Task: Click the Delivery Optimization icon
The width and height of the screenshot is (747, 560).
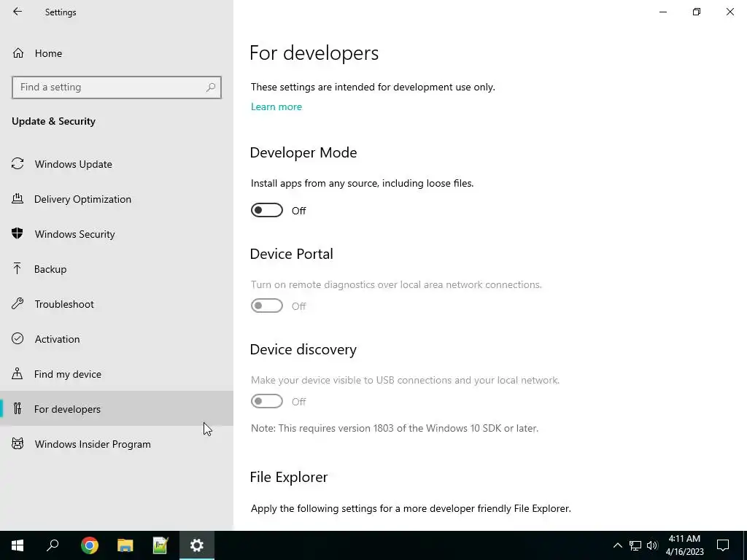Action: tap(18, 198)
